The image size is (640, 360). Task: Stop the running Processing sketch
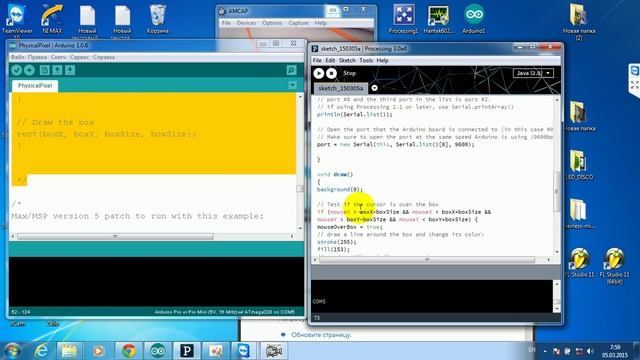pos(331,73)
